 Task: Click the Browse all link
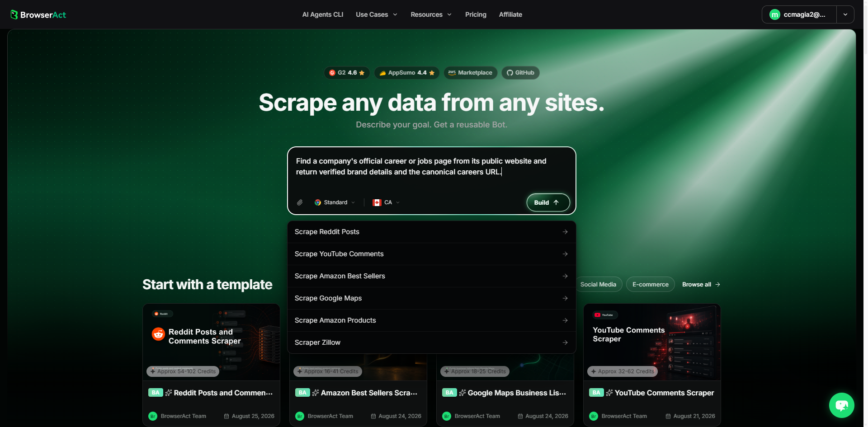[701, 284]
